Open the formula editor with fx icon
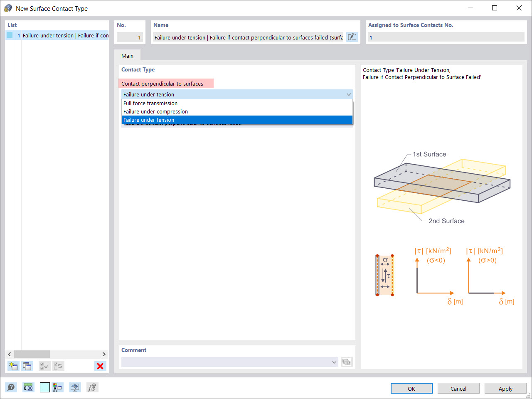This screenshot has height=399, width=532. (92, 387)
